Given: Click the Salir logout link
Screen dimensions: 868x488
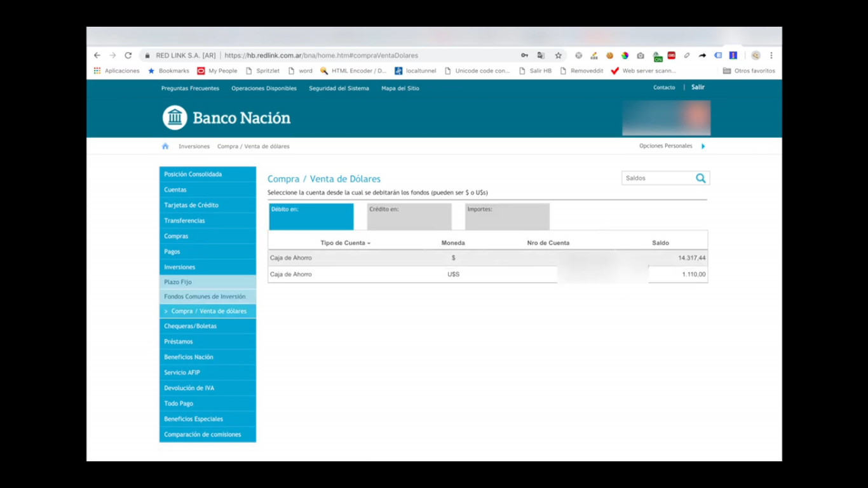Looking at the screenshot, I should coord(698,87).
